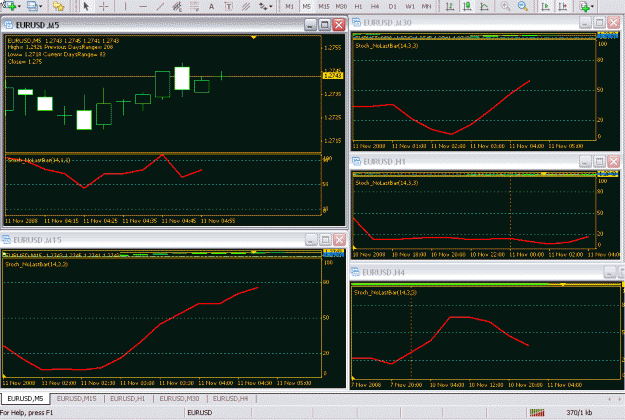
Task: Select the crosshair tool
Action: point(104,6)
